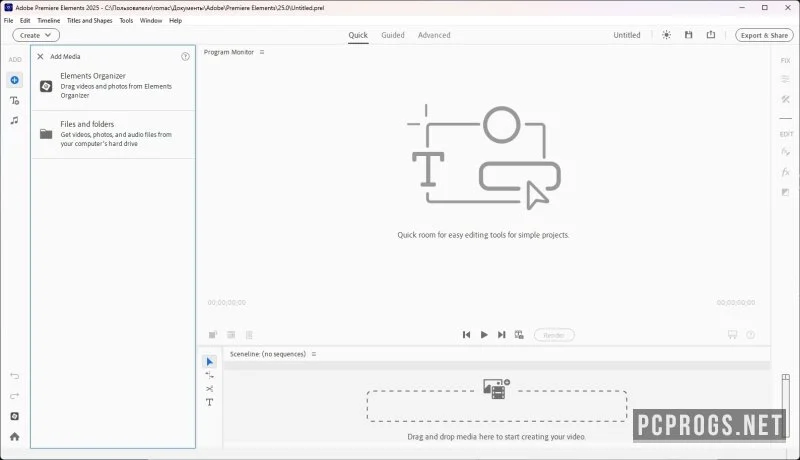Click first icon at monitor bottom left
Screen dimensions: 800x460
pos(213,335)
